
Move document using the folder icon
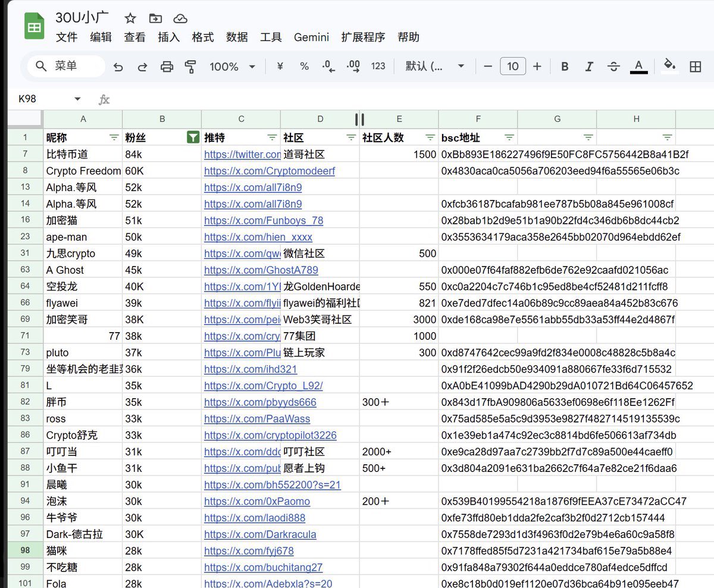(x=155, y=18)
